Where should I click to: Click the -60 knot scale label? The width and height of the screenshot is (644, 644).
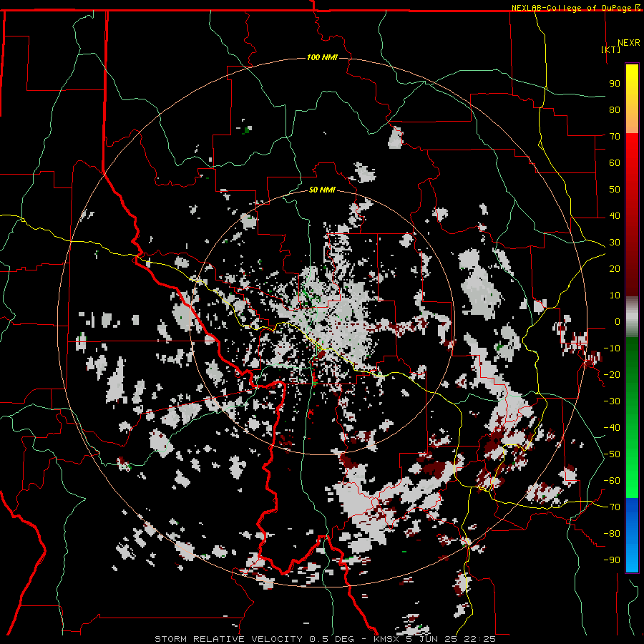pos(612,481)
